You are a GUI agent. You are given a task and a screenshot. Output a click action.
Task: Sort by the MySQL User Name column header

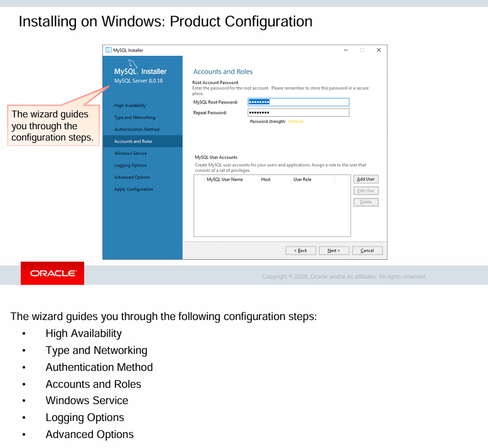tap(225, 179)
